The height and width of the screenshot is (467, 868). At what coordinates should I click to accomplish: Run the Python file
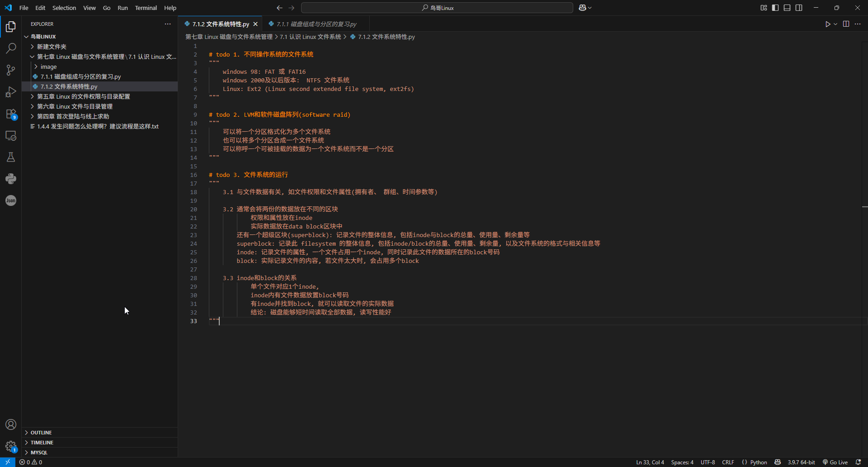click(828, 24)
